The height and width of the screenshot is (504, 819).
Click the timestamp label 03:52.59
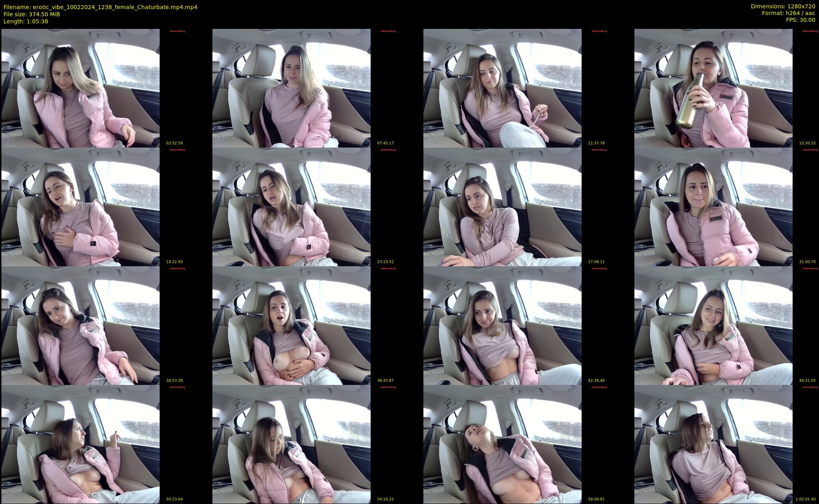tap(175, 143)
